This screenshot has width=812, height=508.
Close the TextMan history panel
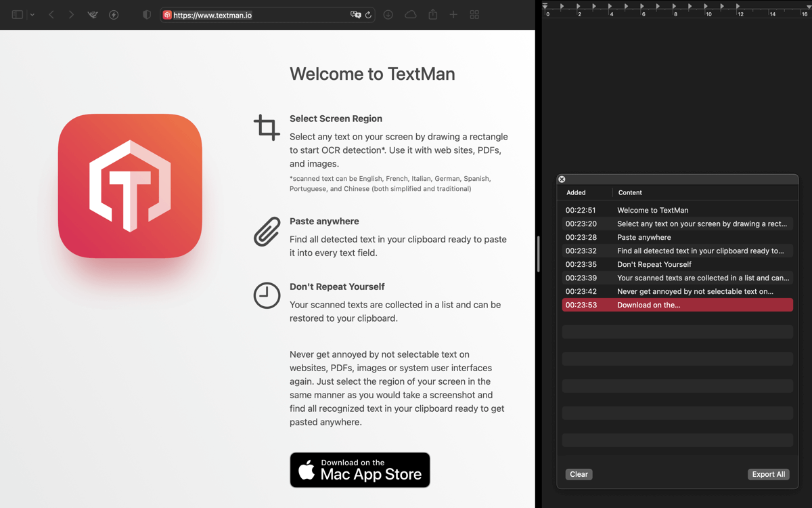(562, 179)
